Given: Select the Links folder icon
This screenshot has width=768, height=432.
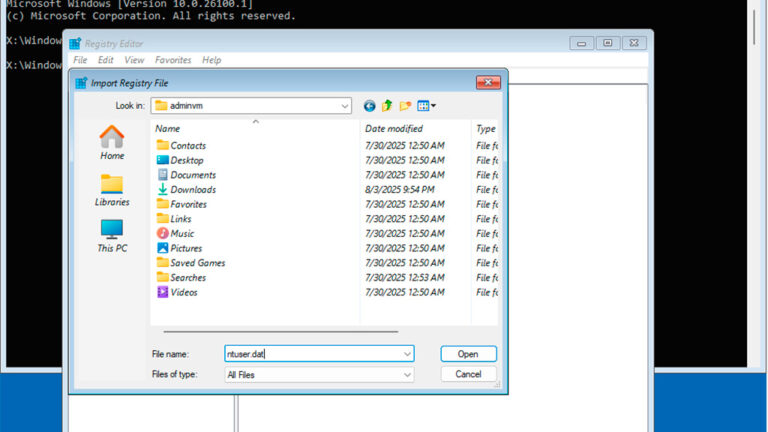Looking at the screenshot, I should click(x=162, y=218).
